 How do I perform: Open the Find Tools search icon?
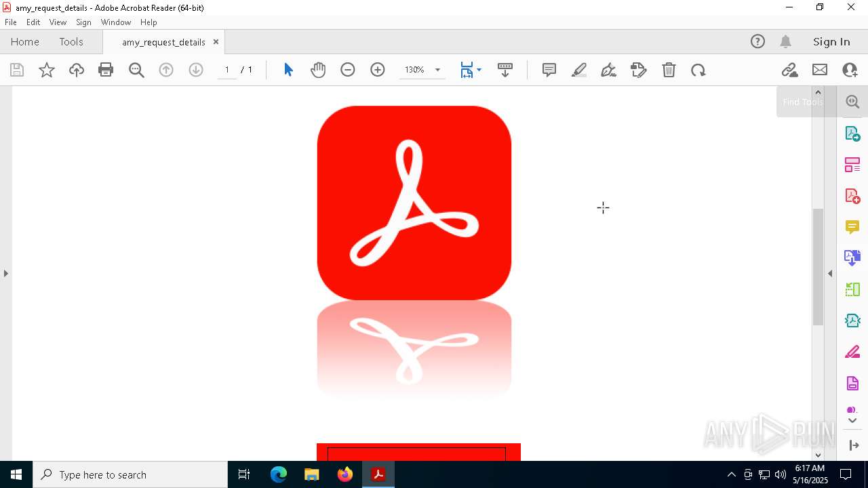pos(852,102)
